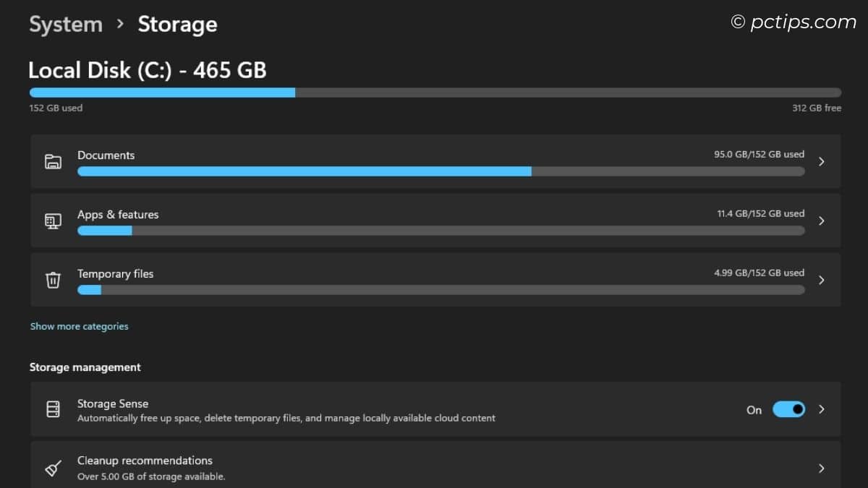Expand the Apps & features category

[822, 221]
